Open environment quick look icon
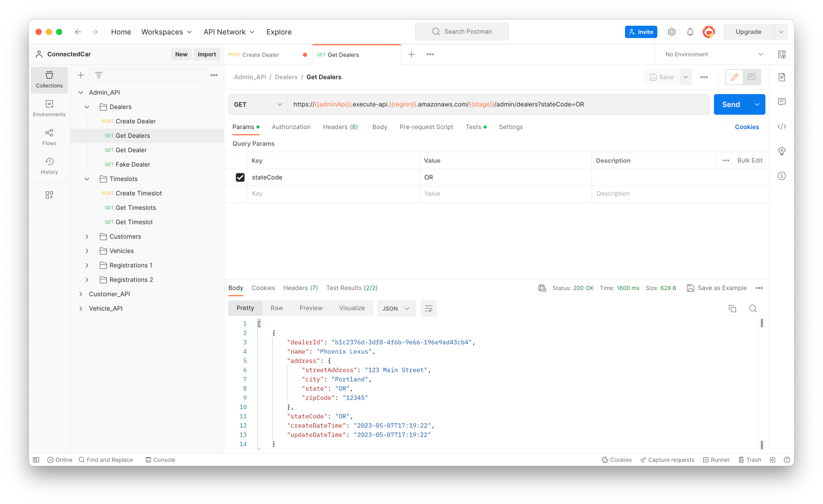This screenshot has height=504, width=823. point(782,55)
